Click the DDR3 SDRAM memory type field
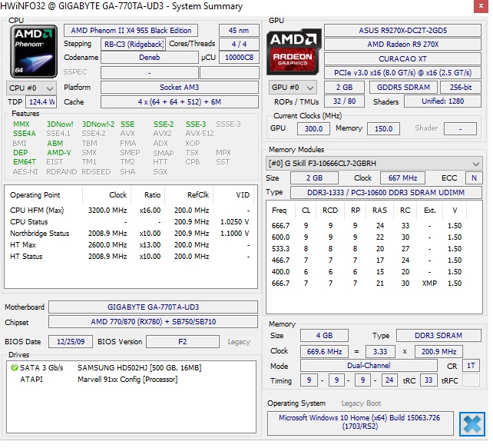493x448 pixels. (438, 335)
